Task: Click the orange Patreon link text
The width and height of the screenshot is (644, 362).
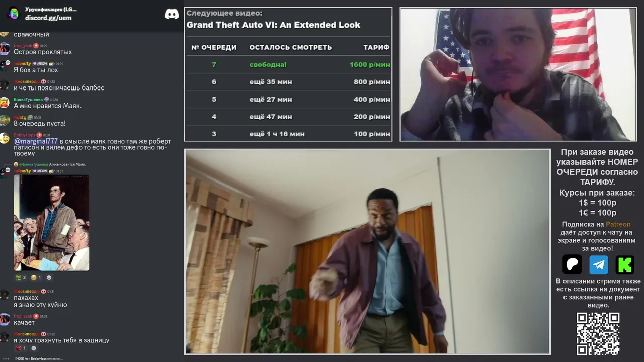Action: [x=618, y=224]
